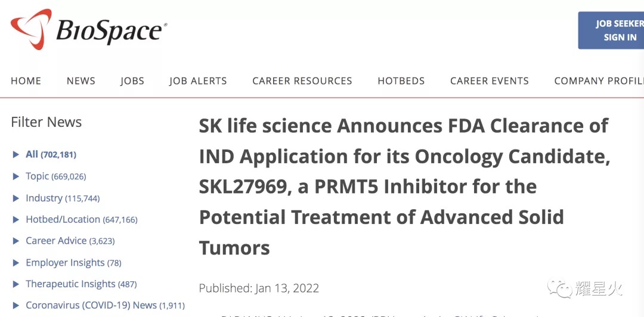Image resolution: width=644 pixels, height=317 pixels.
Task: Expand the Topic filter triangle
Action: [16, 176]
